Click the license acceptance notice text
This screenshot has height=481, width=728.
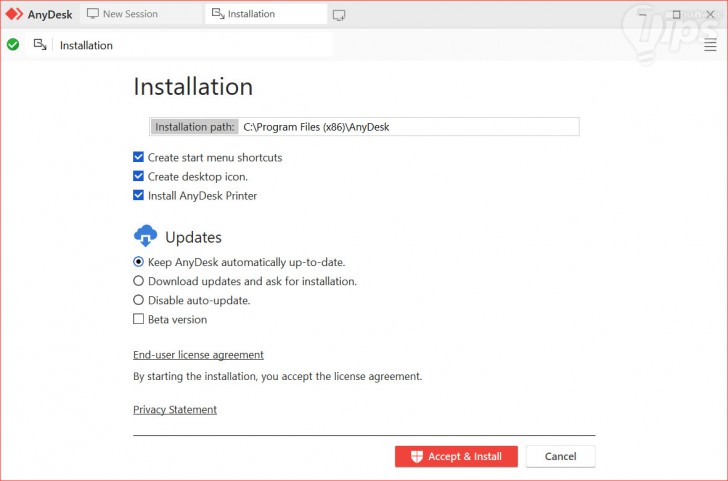pos(278,376)
